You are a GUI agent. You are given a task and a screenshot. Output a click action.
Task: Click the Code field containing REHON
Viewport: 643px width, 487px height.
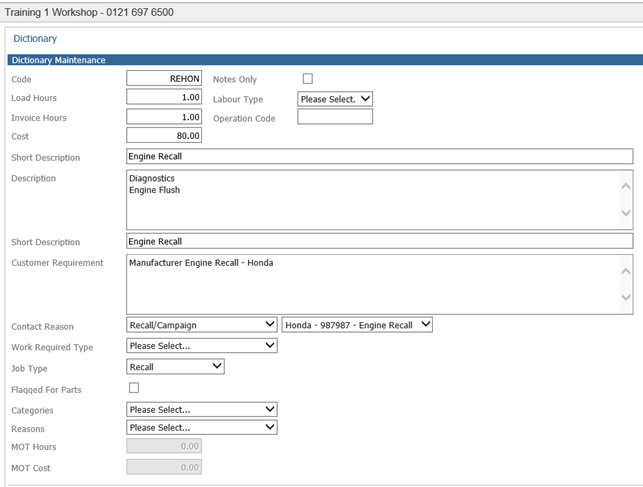(164, 78)
